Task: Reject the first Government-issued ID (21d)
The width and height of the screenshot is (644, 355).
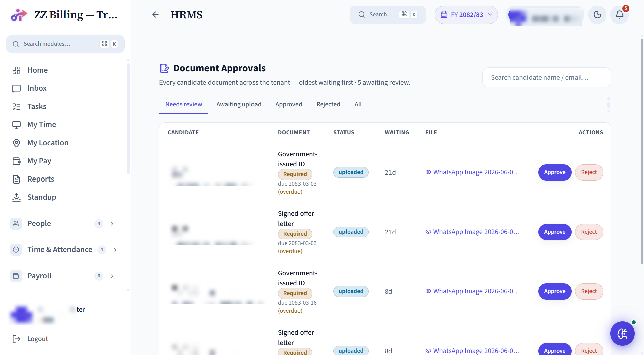Action: click(589, 172)
